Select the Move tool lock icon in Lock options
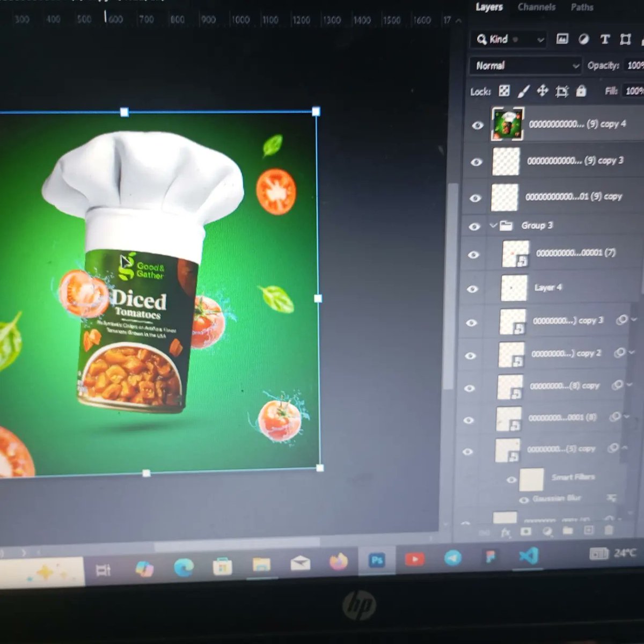This screenshot has height=644, width=644. 542,91
